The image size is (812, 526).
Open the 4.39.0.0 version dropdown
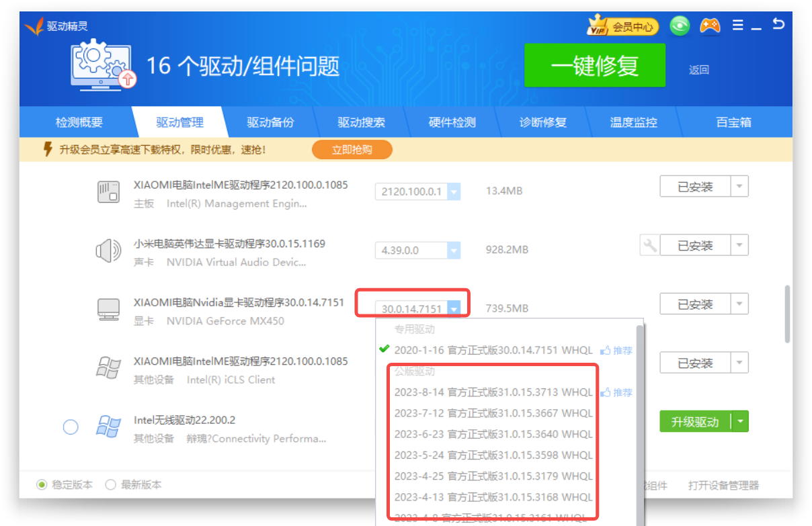click(454, 251)
